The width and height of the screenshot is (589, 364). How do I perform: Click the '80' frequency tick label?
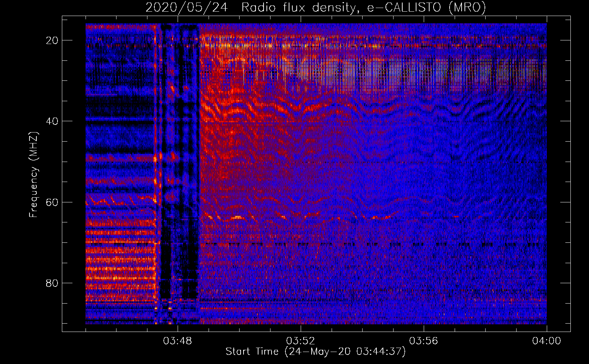tap(52, 283)
